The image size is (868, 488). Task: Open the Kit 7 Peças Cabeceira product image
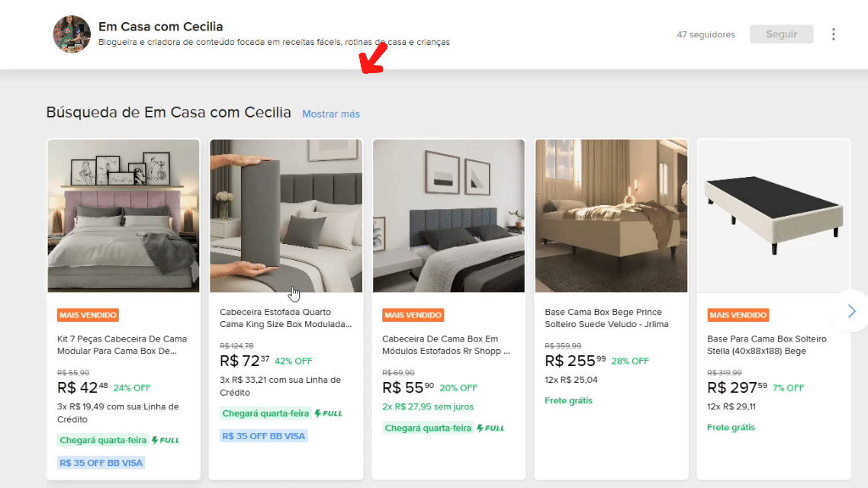pos(123,216)
